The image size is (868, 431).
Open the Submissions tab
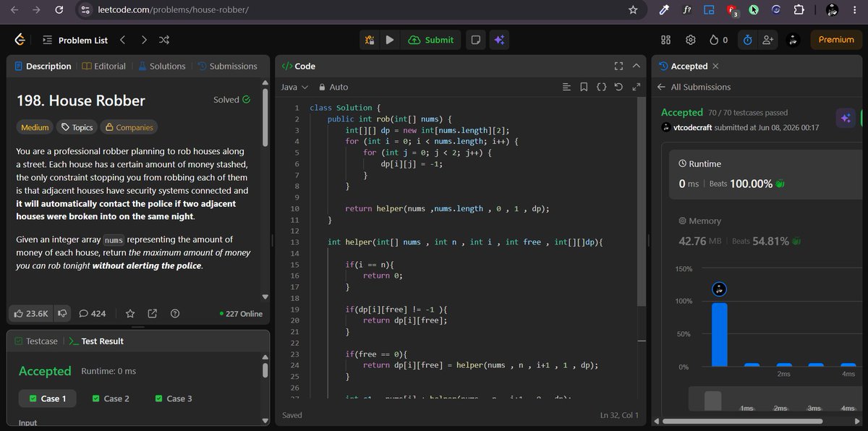pos(227,66)
